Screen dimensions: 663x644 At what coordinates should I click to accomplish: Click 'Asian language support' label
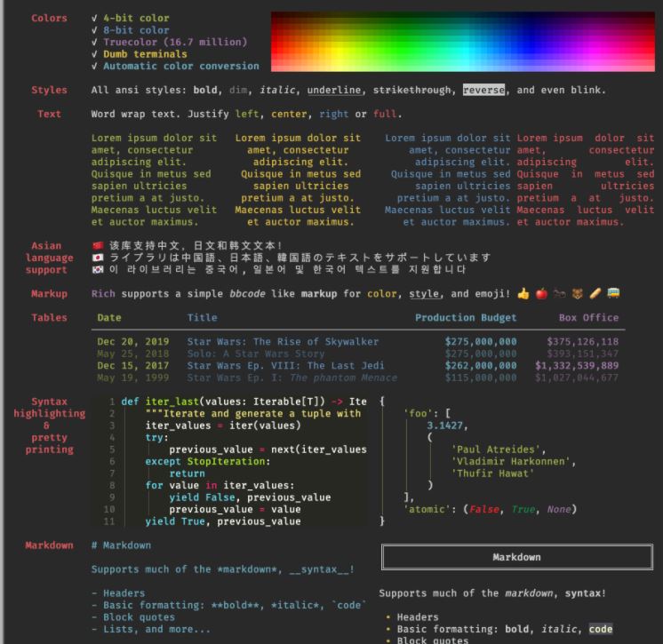49,258
